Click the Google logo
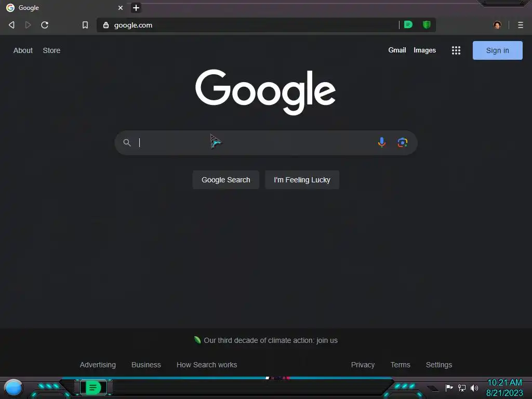Viewport: 532px width, 399px height. 265,92
